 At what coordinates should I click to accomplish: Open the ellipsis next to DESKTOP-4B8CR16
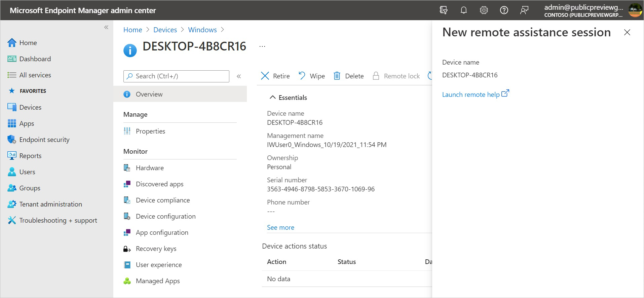[x=262, y=46]
